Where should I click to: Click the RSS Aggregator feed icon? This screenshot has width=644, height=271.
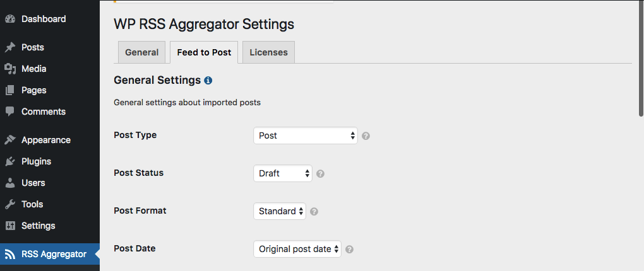pyautogui.click(x=10, y=254)
